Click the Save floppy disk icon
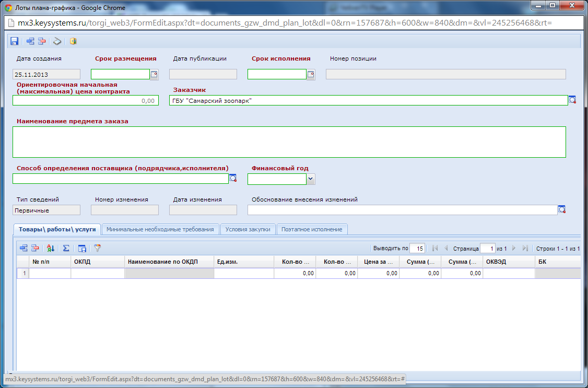 (15, 41)
